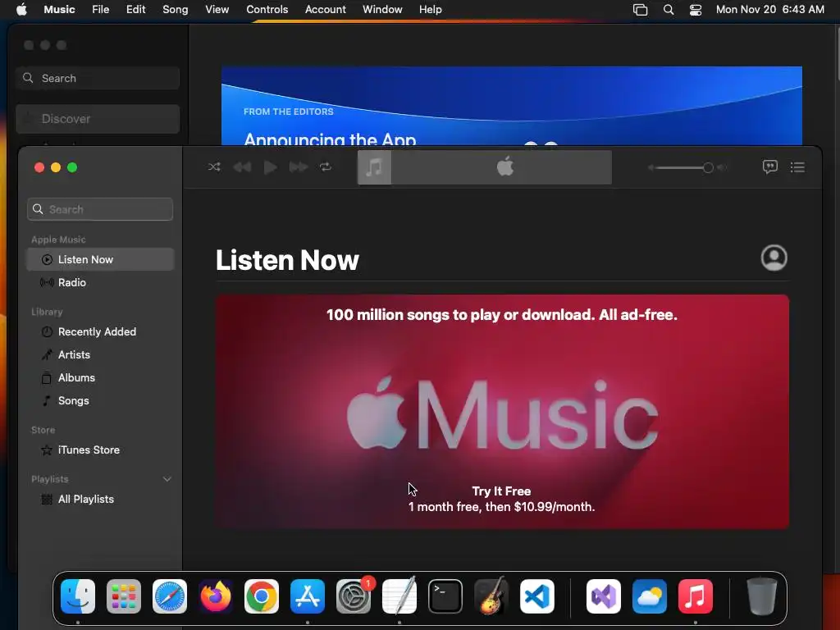Open the Help menu
The width and height of the screenshot is (840, 630).
pos(430,9)
